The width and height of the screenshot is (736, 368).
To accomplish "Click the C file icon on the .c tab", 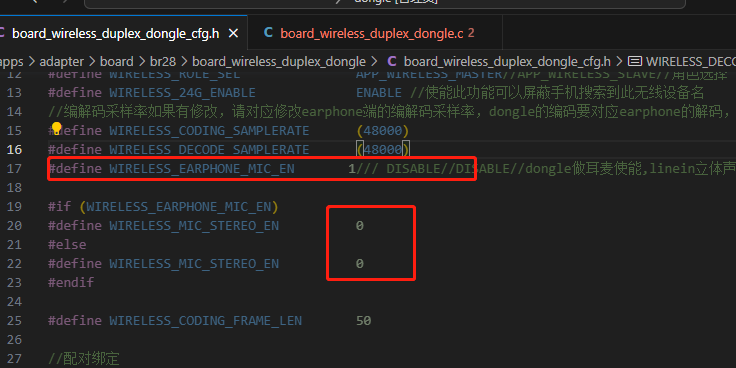I will point(268,32).
